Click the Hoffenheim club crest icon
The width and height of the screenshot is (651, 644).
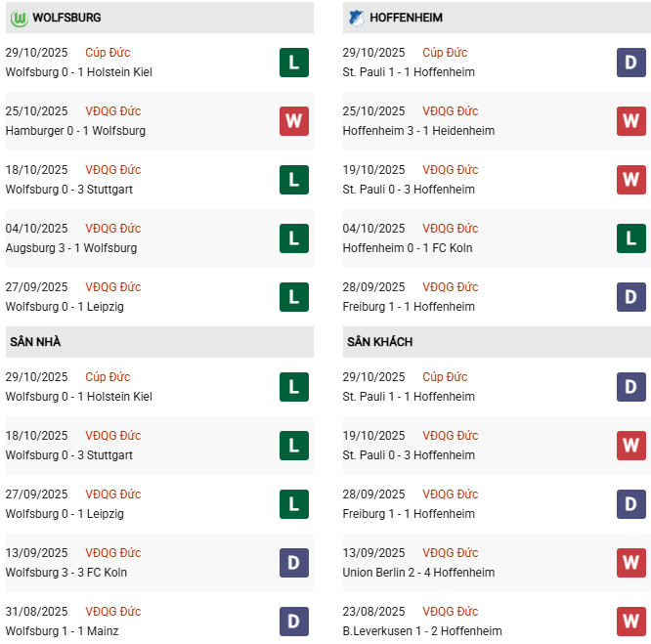[356, 18]
